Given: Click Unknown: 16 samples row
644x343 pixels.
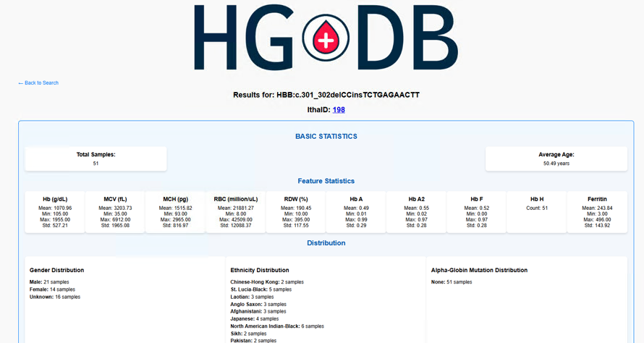Looking at the screenshot, I should (x=55, y=297).
